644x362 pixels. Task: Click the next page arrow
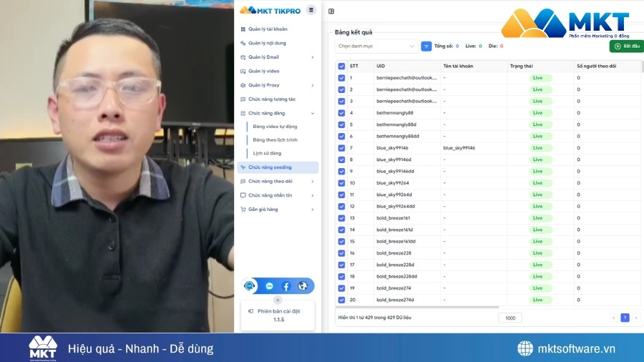[636, 318]
